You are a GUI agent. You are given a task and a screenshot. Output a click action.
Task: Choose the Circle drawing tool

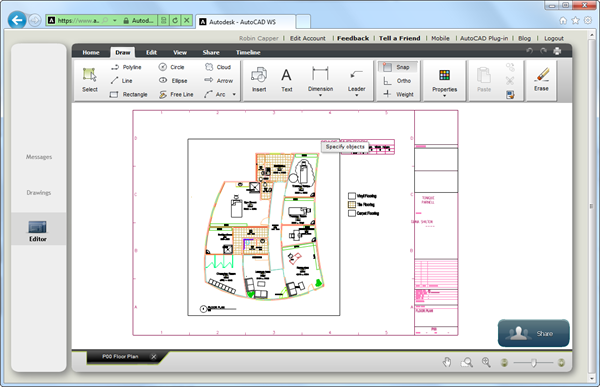pyautogui.click(x=171, y=67)
